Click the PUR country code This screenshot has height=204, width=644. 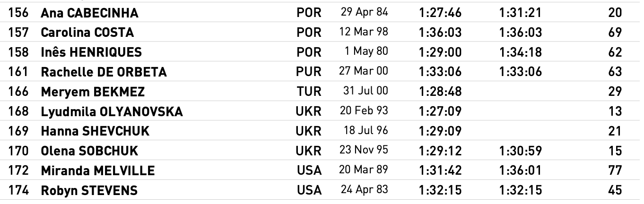tap(308, 72)
